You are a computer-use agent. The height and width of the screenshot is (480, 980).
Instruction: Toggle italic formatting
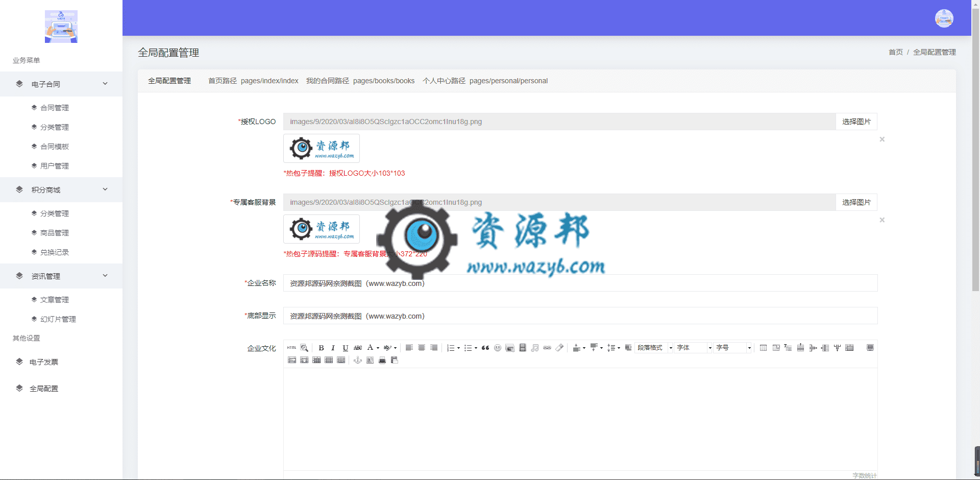[333, 348]
